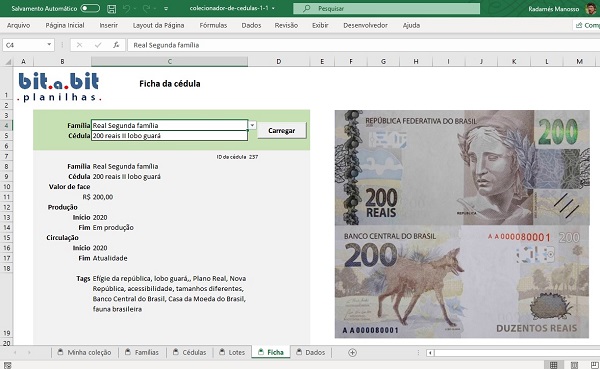Click the share button at ribbon right
This screenshot has width=600, height=369.
point(587,25)
